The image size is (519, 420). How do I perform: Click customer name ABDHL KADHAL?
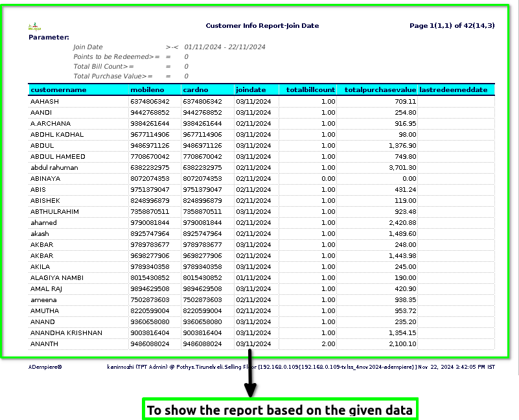point(57,134)
